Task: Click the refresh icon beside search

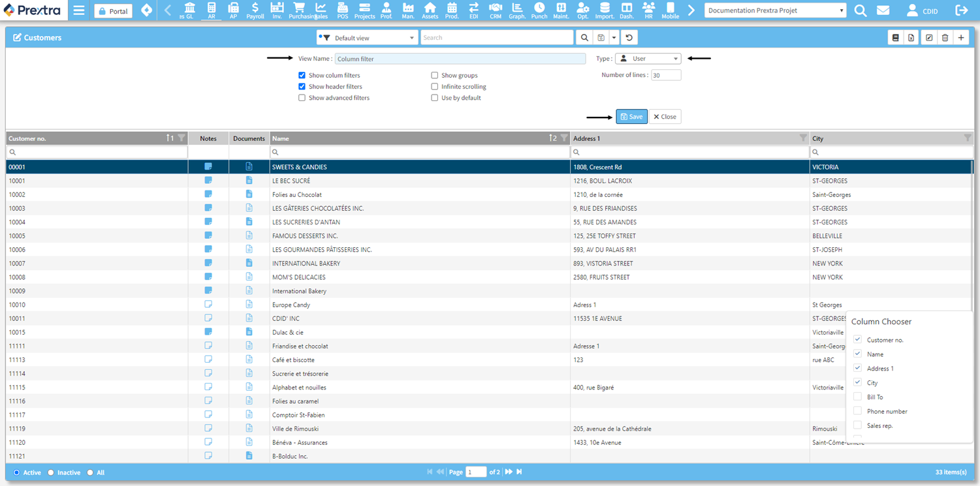Action: pos(629,38)
